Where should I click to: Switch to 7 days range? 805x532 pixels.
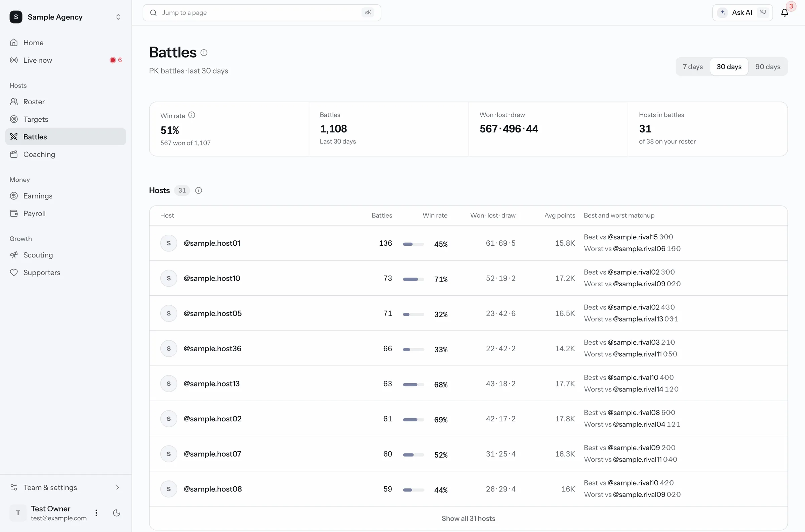point(693,66)
